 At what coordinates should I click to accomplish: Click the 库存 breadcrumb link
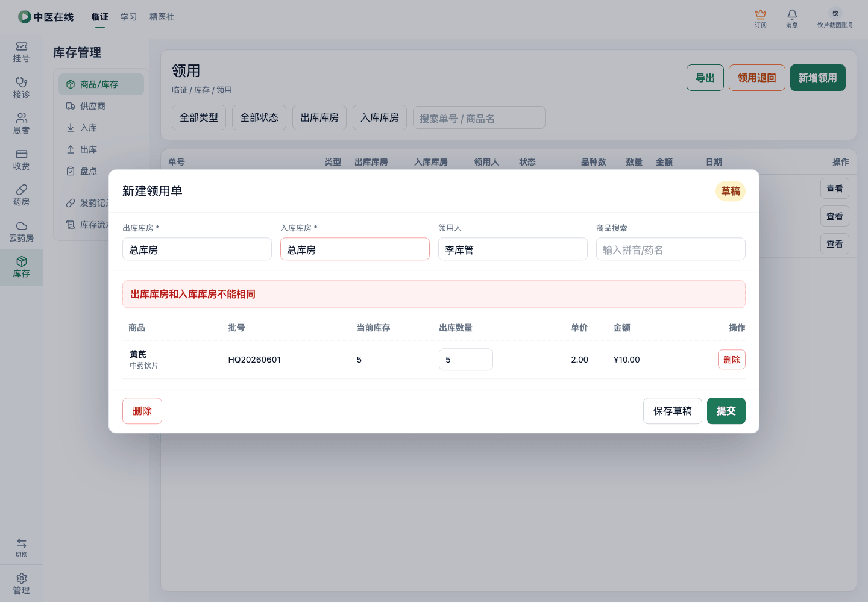(202, 90)
